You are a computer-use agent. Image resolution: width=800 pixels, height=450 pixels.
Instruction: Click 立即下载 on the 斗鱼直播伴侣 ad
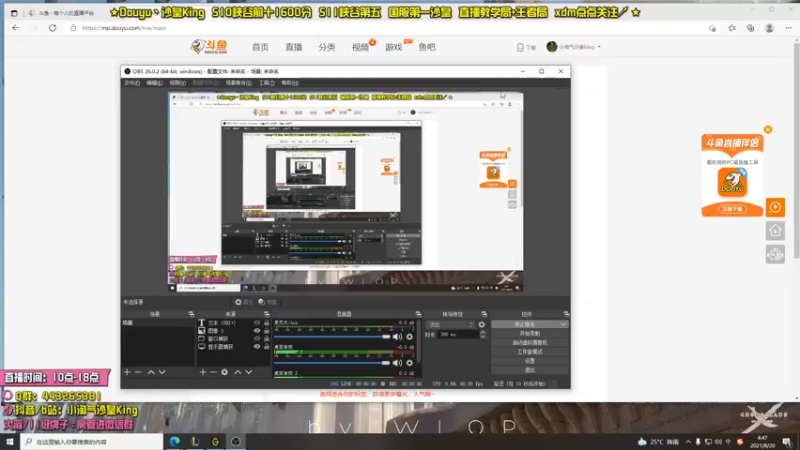tap(732, 209)
